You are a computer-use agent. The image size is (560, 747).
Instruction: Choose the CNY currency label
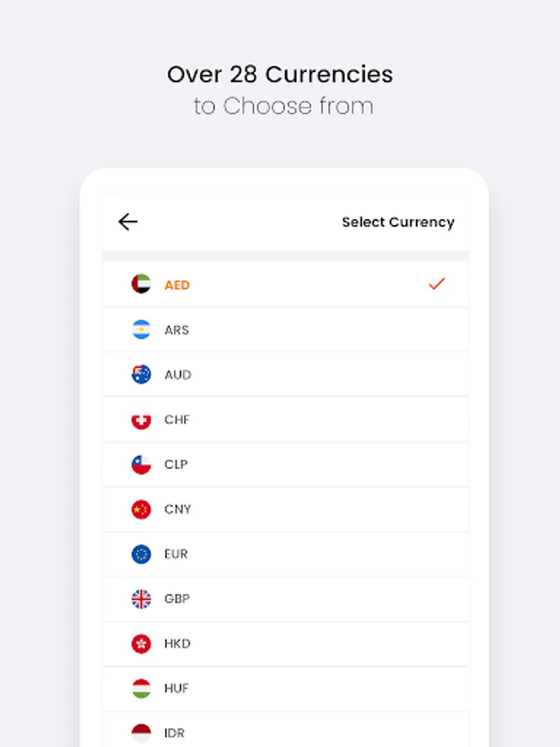coord(178,509)
